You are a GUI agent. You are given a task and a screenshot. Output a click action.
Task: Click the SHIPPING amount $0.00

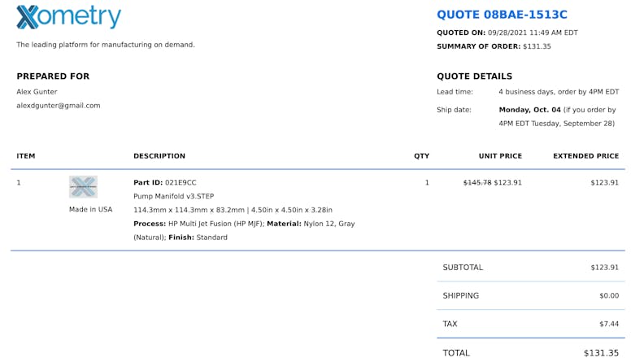point(608,296)
